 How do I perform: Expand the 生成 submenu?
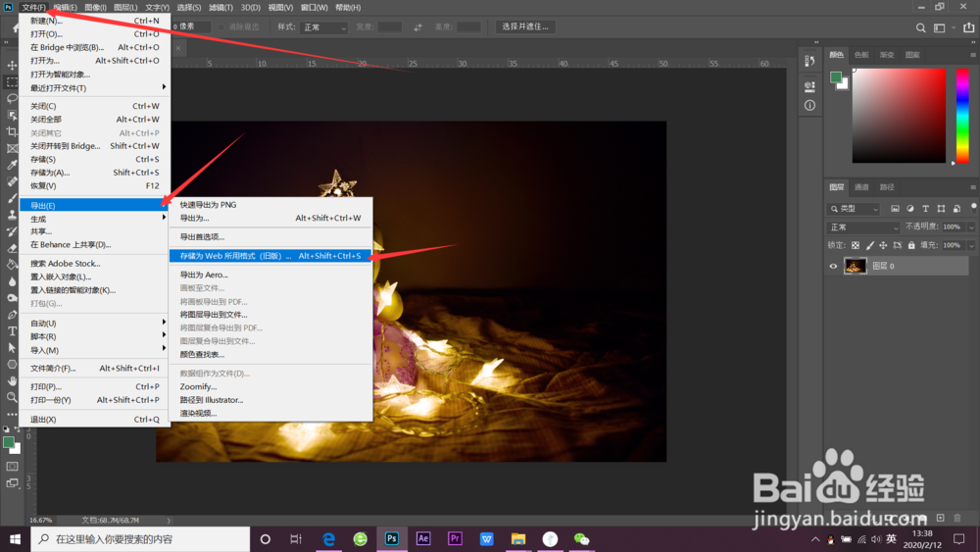pyautogui.click(x=94, y=219)
